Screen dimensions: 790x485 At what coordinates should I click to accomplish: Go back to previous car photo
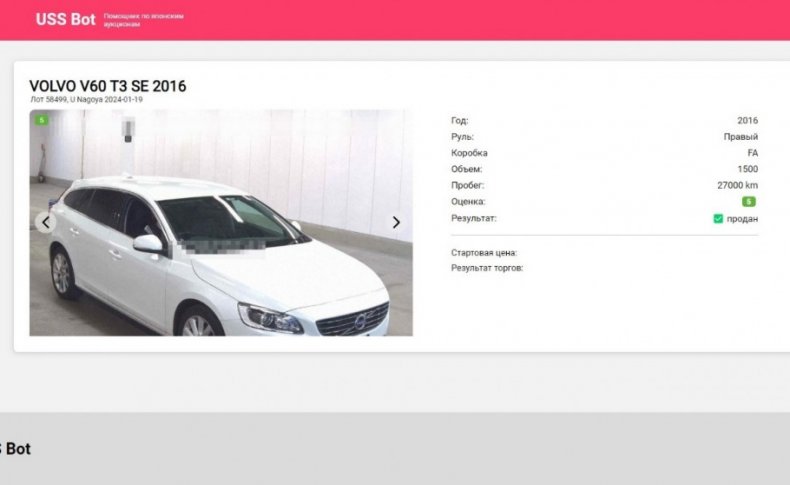pyautogui.click(x=46, y=222)
